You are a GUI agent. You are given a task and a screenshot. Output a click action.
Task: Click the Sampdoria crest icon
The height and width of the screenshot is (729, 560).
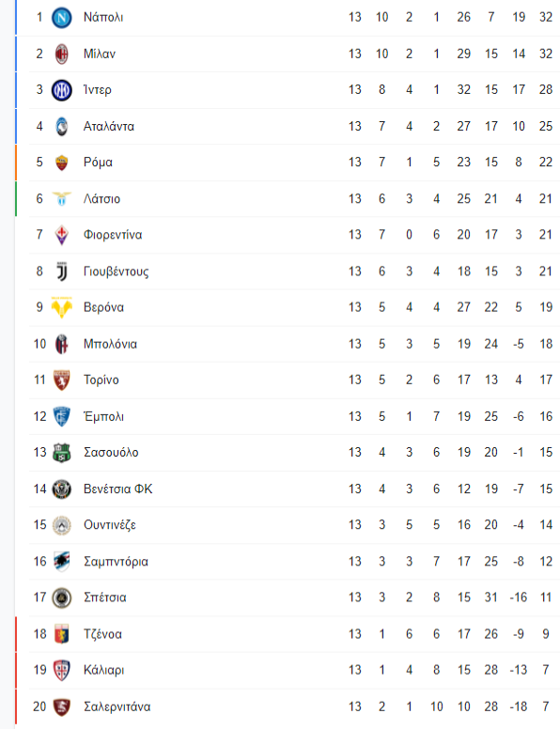pos(61,561)
